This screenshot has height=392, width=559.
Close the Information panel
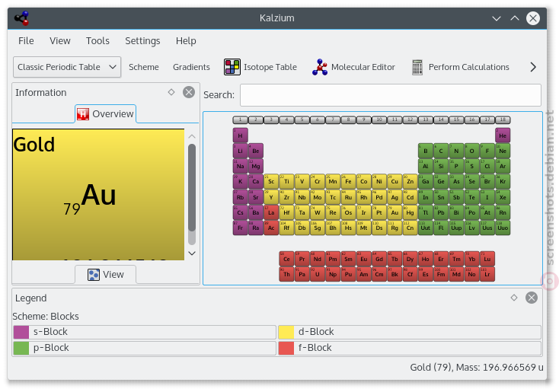pos(189,92)
